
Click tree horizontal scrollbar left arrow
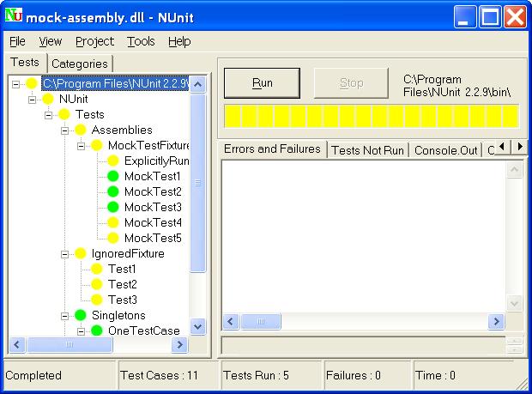click(x=17, y=345)
